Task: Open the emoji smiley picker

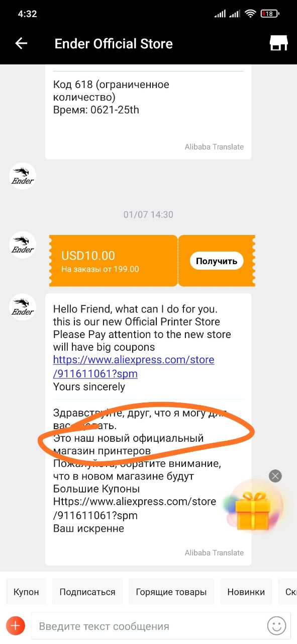Action: tap(276, 626)
